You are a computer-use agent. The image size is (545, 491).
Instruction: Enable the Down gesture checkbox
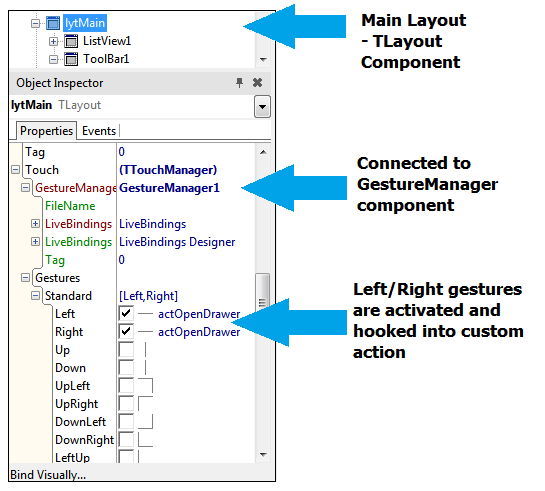(126, 368)
